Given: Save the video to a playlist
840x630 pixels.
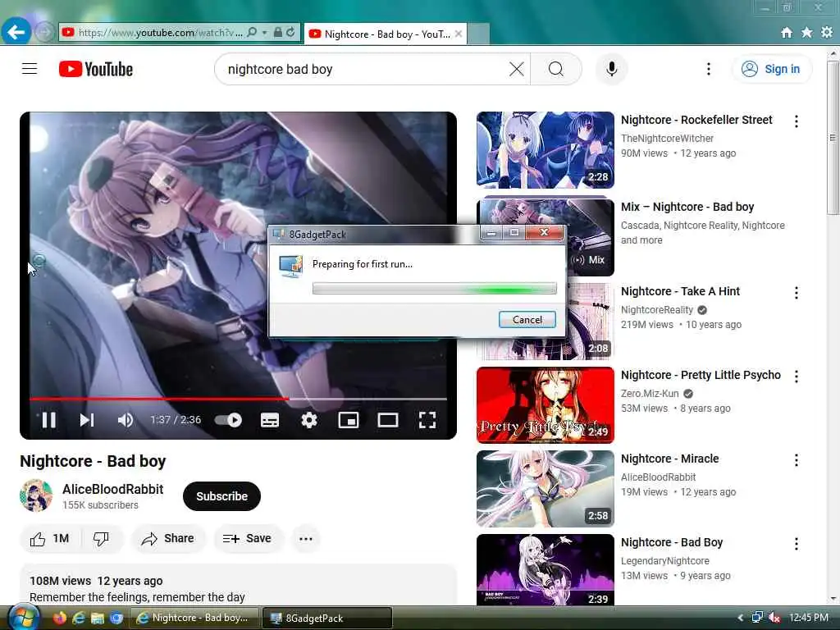Looking at the screenshot, I should pos(248,538).
